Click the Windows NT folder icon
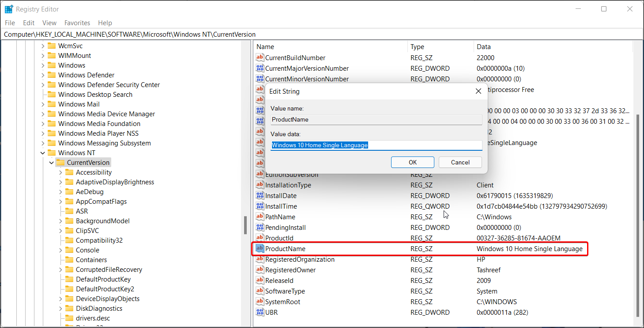Viewport: 644px width, 328px height. [x=51, y=153]
